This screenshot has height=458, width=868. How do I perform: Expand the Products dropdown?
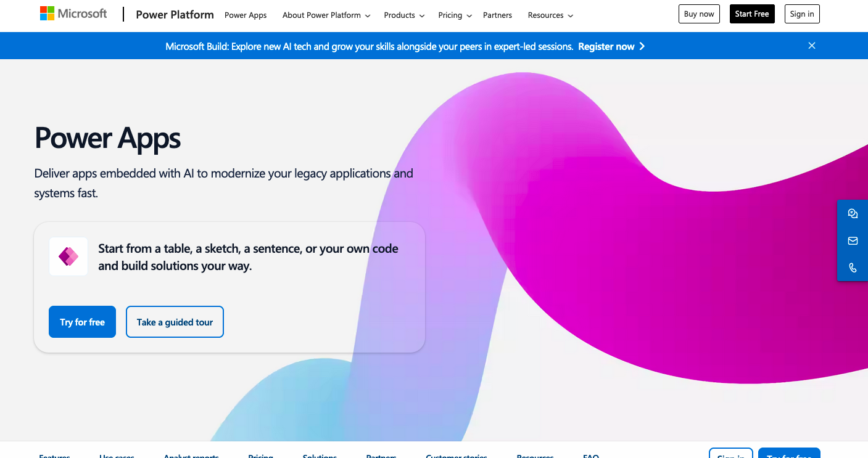[404, 15]
